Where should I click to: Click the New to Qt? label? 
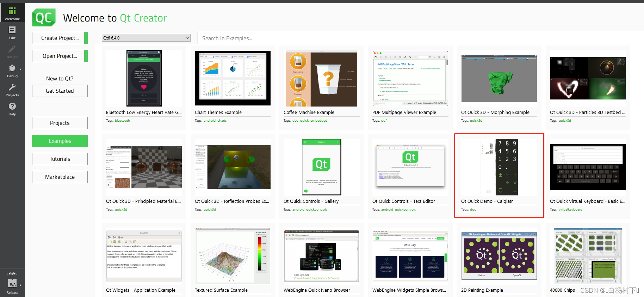[60, 78]
